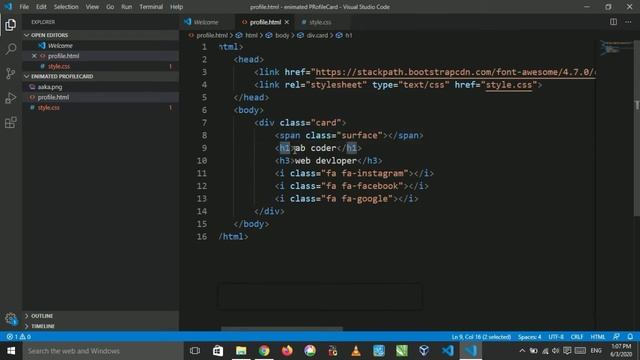Open File Explorer from the taskbar
The image size is (640, 360).
(x=241, y=351)
